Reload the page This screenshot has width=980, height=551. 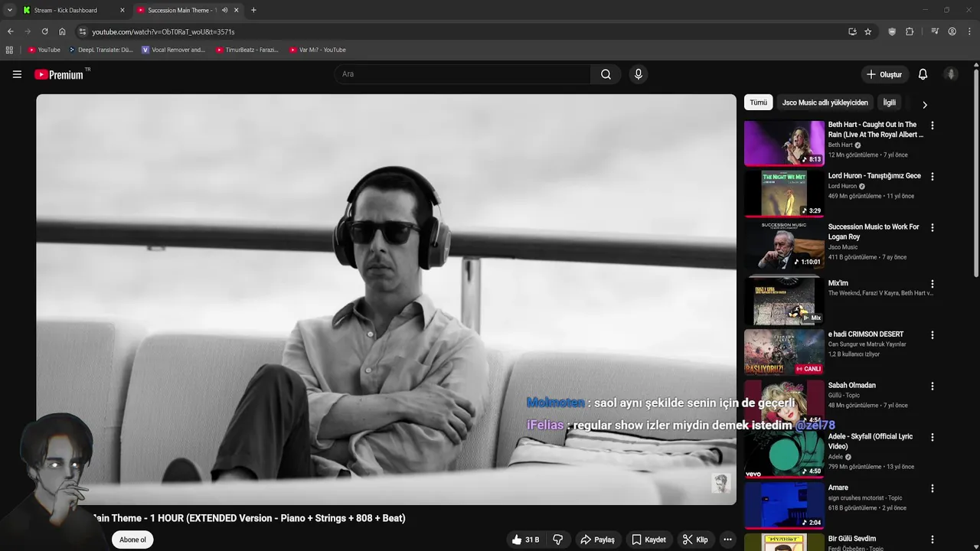click(x=44, y=31)
